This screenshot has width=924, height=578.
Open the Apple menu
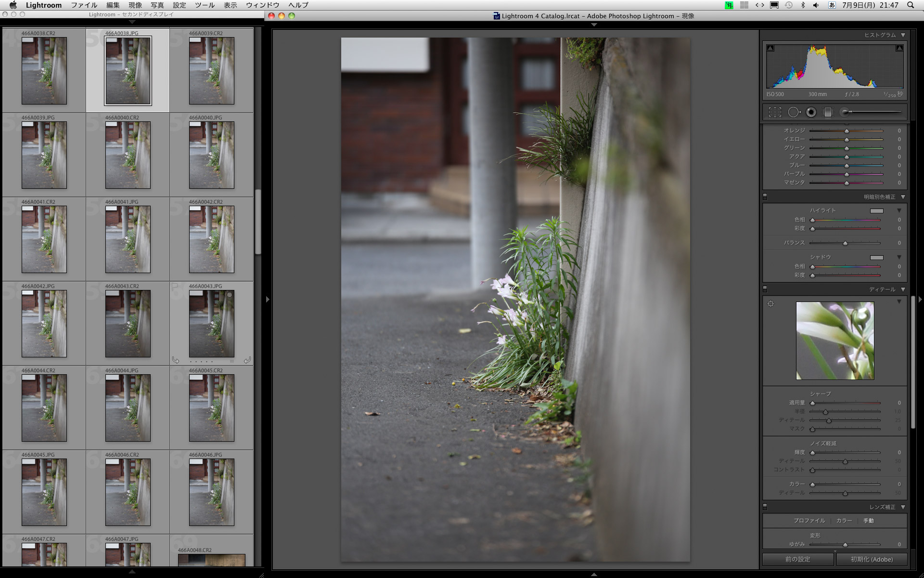13,5
